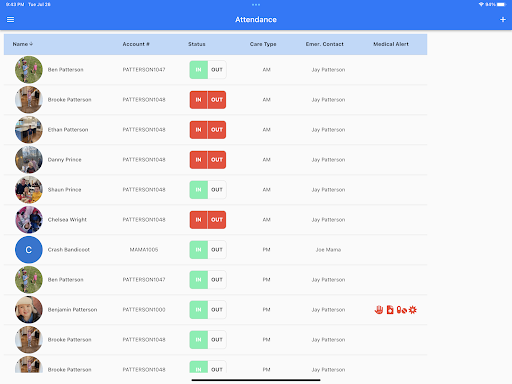Set Ethan Patterson status to IN
This screenshot has height=384, width=512.
click(x=199, y=130)
